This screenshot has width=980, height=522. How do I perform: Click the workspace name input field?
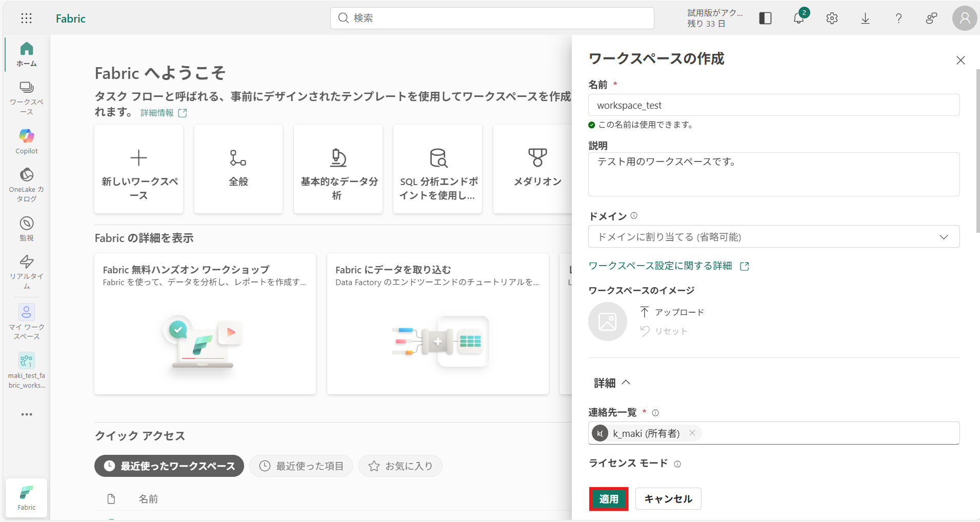point(773,105)
